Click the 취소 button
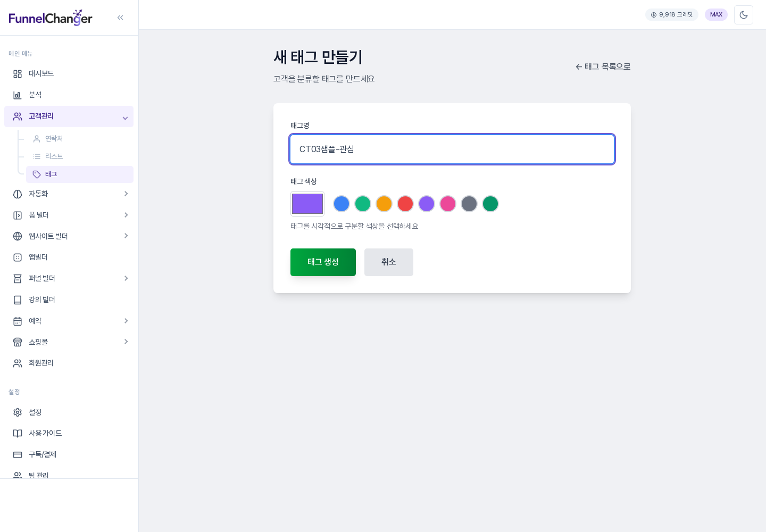 tap(389, 262)
